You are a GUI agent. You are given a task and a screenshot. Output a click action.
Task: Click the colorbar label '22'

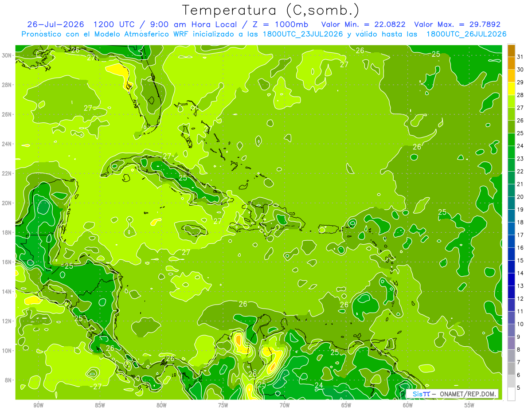[x=520, y=171]
